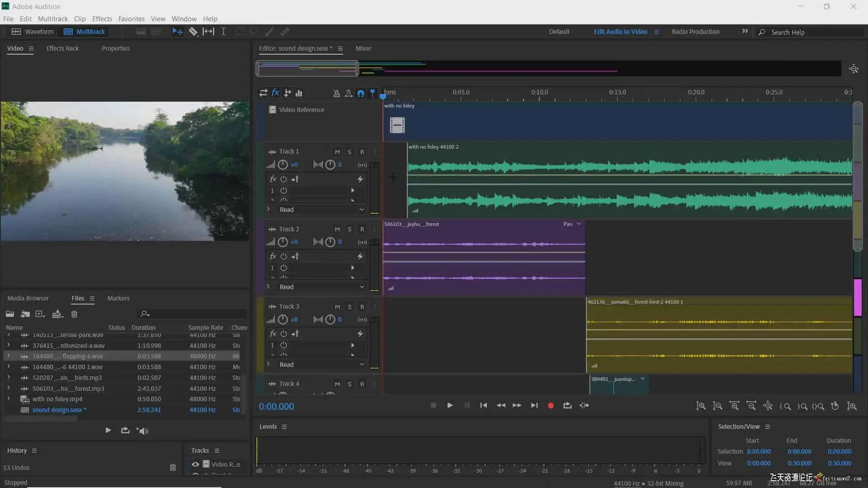This screenshot has height=488, width=868.
Task: Select Radio Production workspace
Action: [695, 32]
